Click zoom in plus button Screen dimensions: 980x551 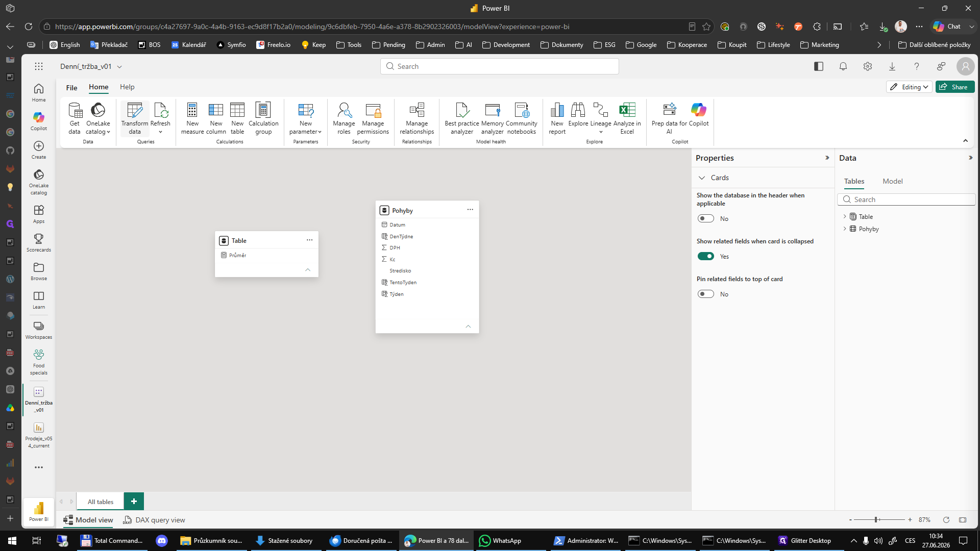click(910, 520)
